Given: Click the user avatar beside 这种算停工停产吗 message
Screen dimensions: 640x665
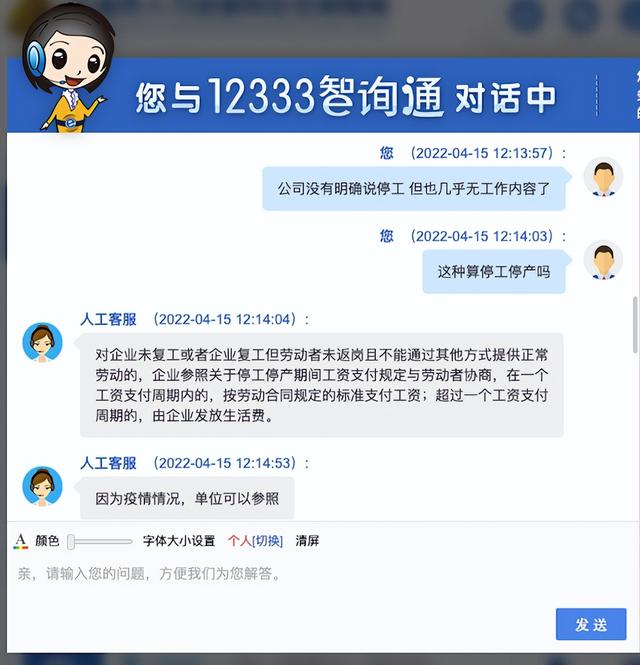Looking at the screenshot, I should coord(603,260).
